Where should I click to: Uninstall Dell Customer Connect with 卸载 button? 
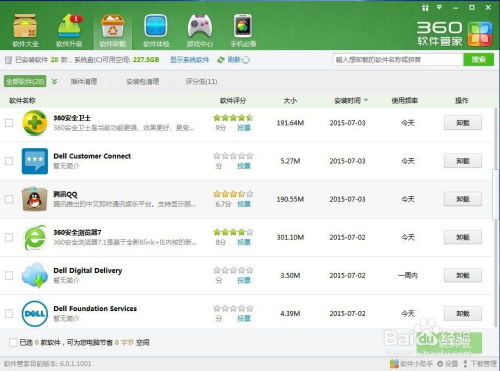tap(463, 161)
